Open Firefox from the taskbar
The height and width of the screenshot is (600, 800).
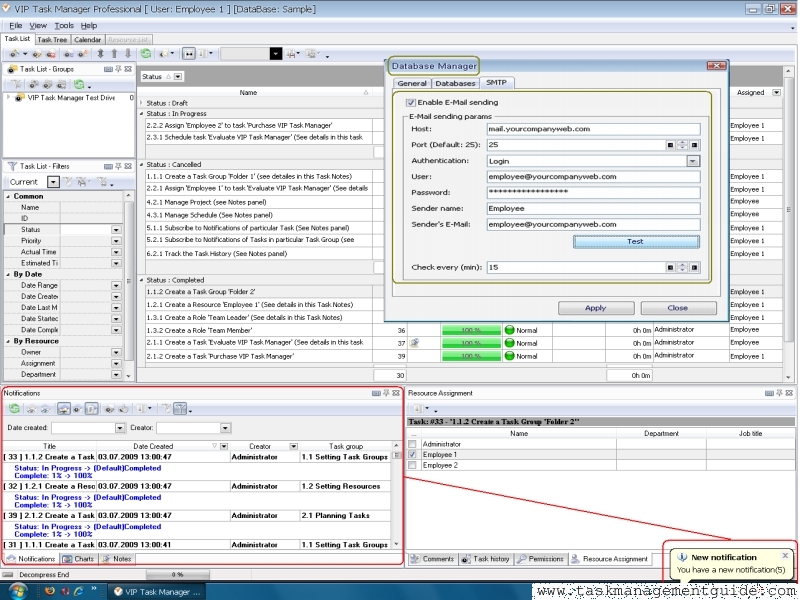(49, 591)
